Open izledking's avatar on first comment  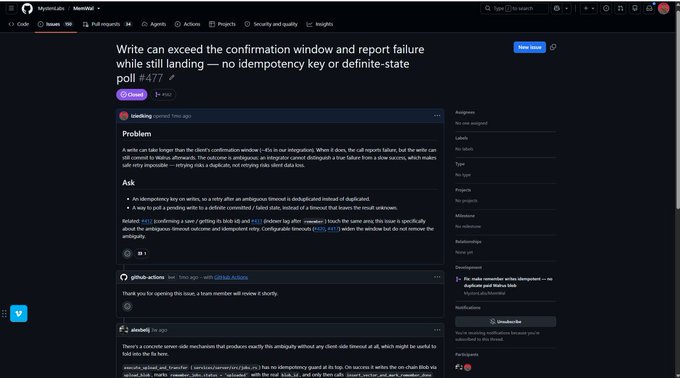(124, 116)
